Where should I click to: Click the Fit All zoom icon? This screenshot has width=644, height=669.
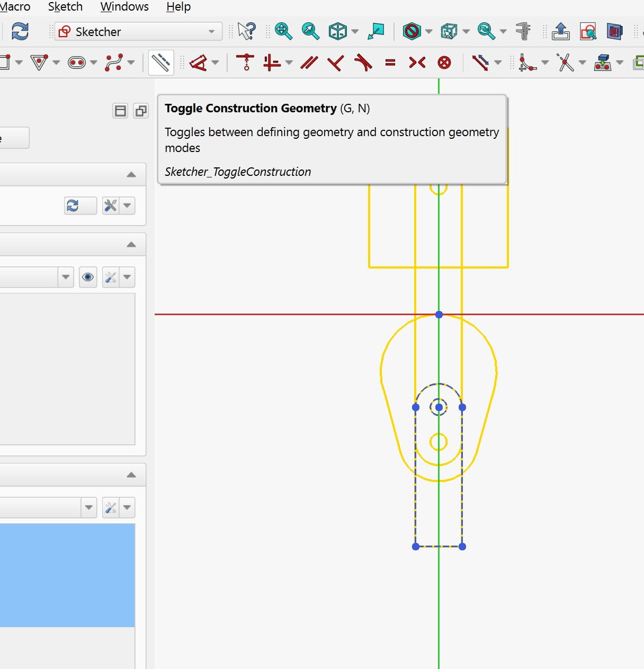tap(283, 31)
